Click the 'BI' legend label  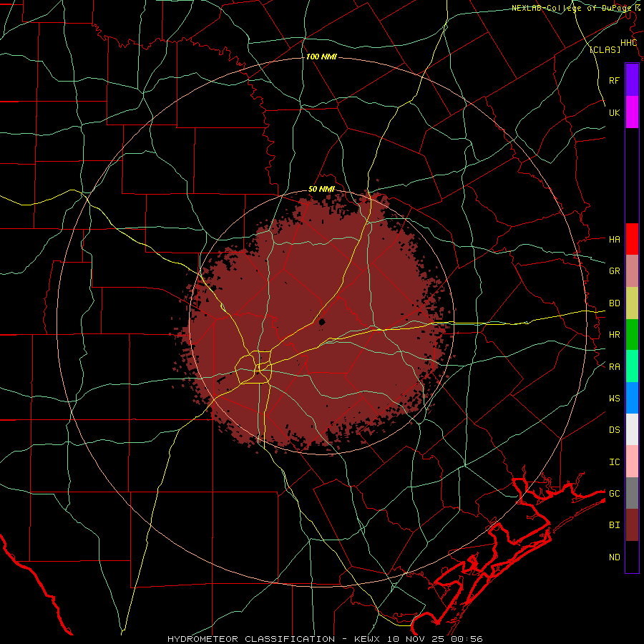tap(614, 525)
